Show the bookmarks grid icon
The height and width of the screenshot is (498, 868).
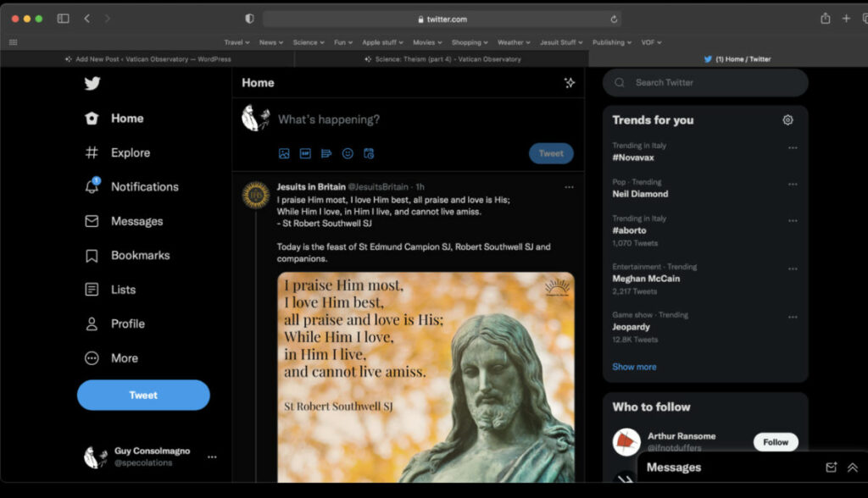click(14, 42)
